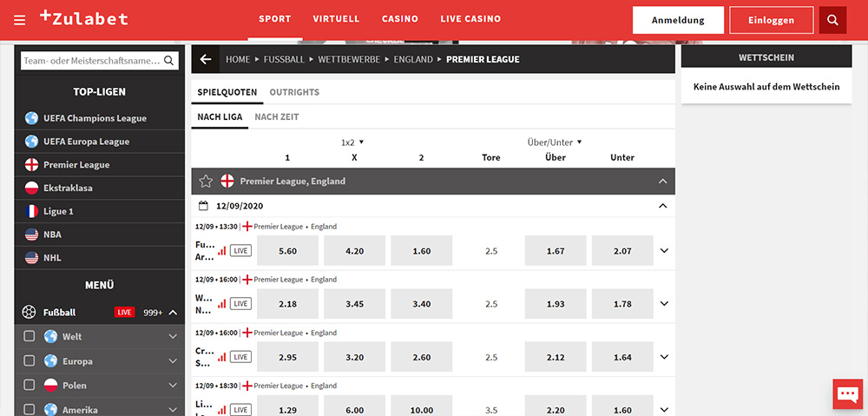Pick Unter odds 1.78
This screenshot has width=868, height=416.
pos(622,304)
